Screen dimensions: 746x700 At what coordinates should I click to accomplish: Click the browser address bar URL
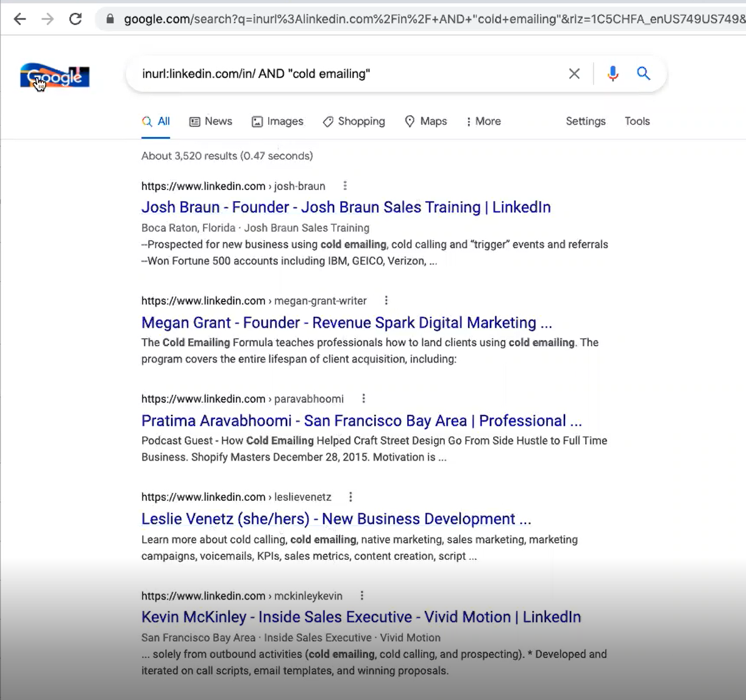point(434,19)
